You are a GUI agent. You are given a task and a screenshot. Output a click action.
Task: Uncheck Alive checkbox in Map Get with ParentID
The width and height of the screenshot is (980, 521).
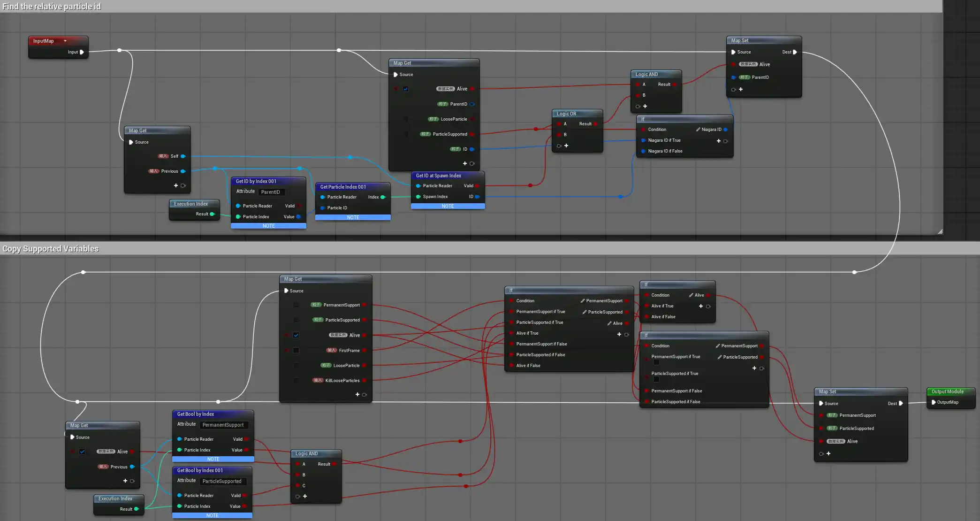coord(406,89)
